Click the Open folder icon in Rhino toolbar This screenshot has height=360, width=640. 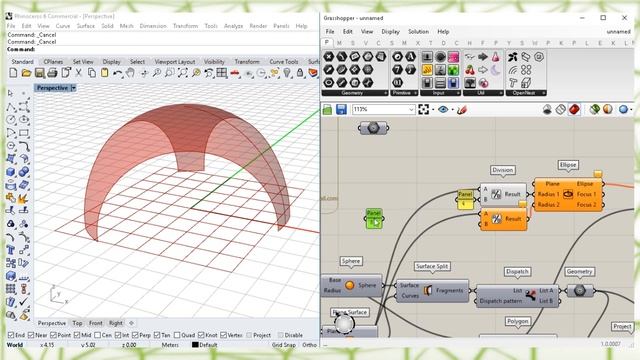pos(26,73)
